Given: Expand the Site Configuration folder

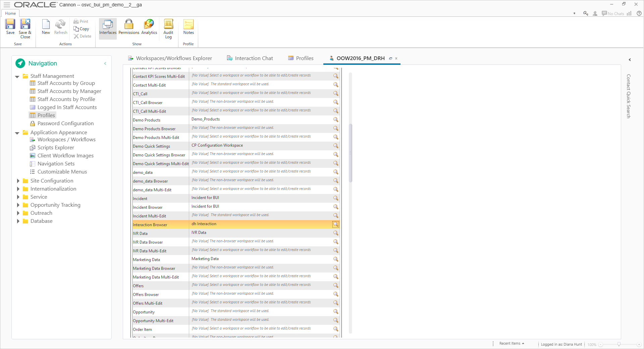Looking at the screenshot, I should pyautogui.click(x=18, y=181).
